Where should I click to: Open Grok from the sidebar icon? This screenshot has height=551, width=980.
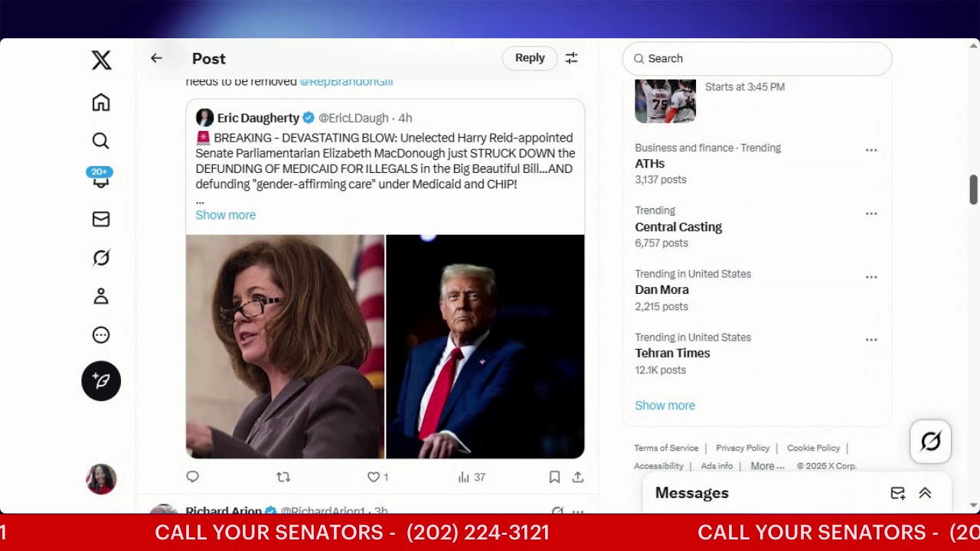tap(101, 258)
